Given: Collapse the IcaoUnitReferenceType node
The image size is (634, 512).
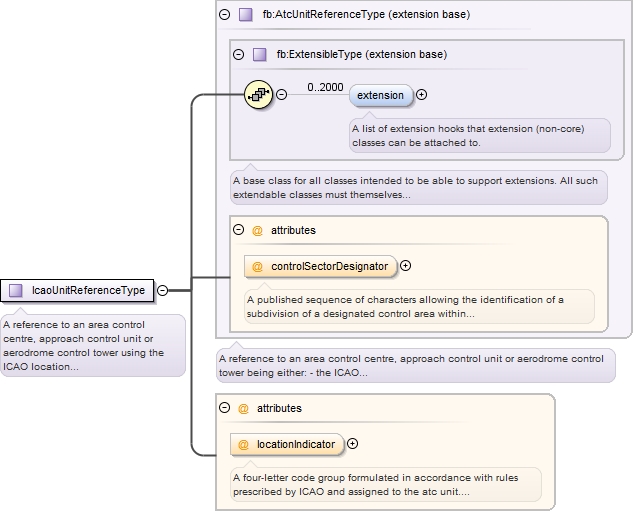Looking at the screenshot, I should pyautogui.click(x=162, y=291).
